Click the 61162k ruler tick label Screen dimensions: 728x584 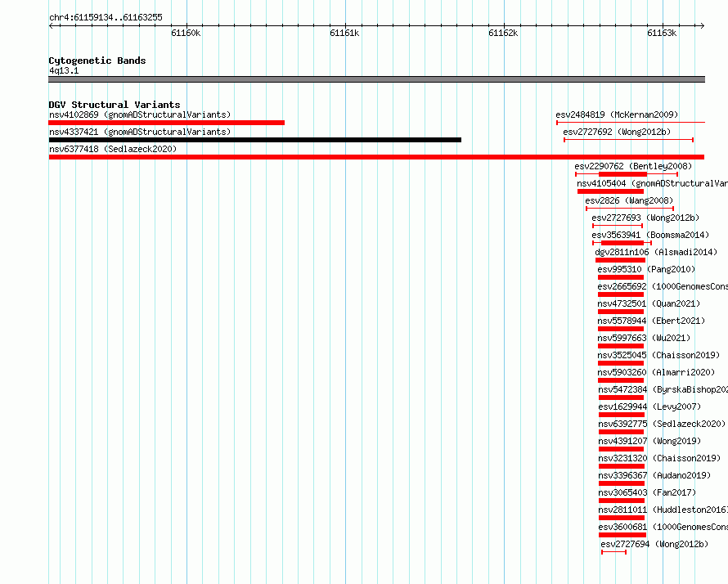pos(503,33)
